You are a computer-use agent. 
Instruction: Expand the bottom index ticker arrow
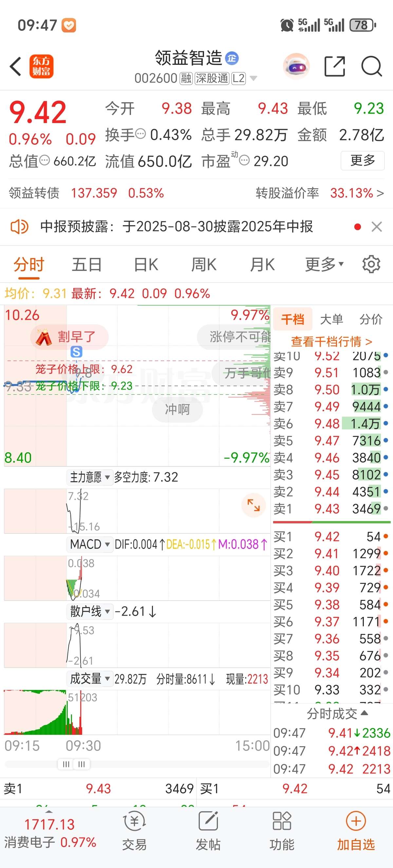pyautogui.click(x=49, y=812)
